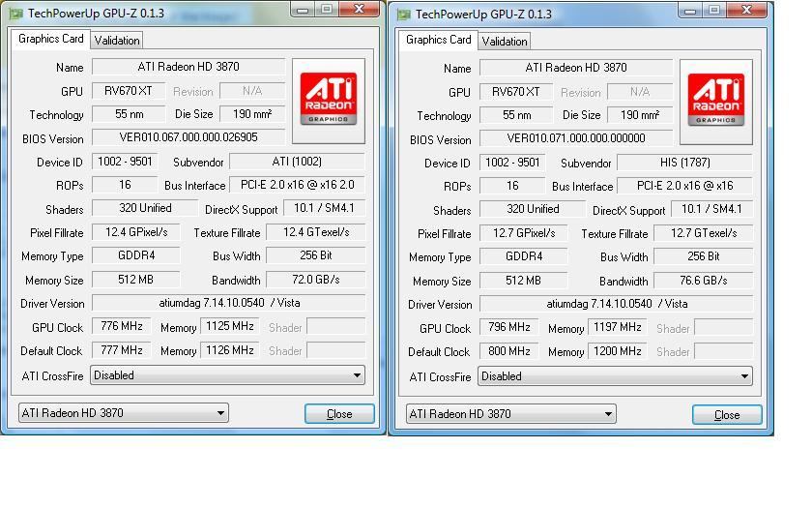Click Default Clock value 777 MHz

[122, 350]
